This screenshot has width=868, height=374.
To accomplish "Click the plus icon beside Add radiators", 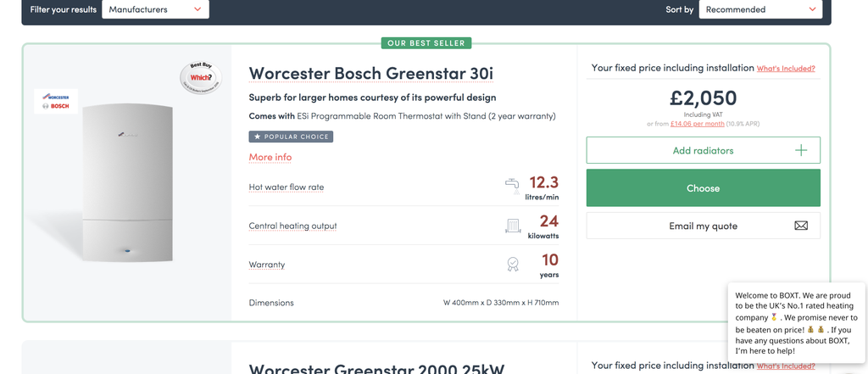I will (x=801, y=150).
